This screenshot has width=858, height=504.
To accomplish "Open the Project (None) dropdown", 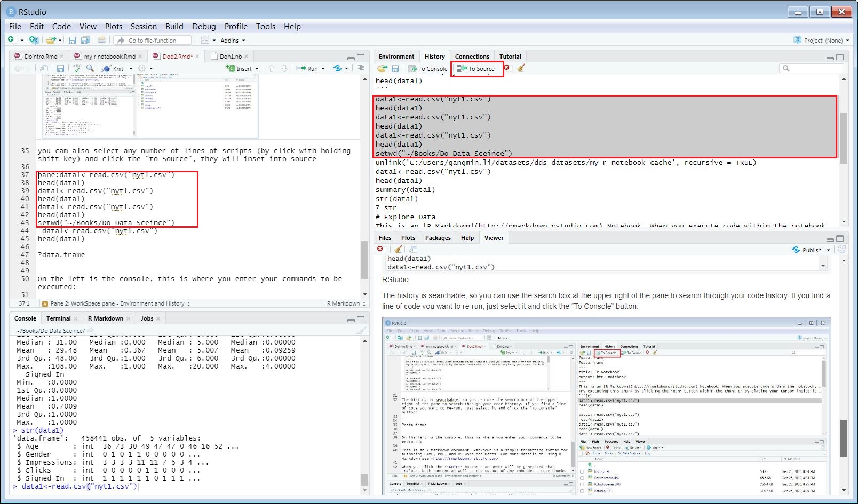I will [x=822, y=40].
